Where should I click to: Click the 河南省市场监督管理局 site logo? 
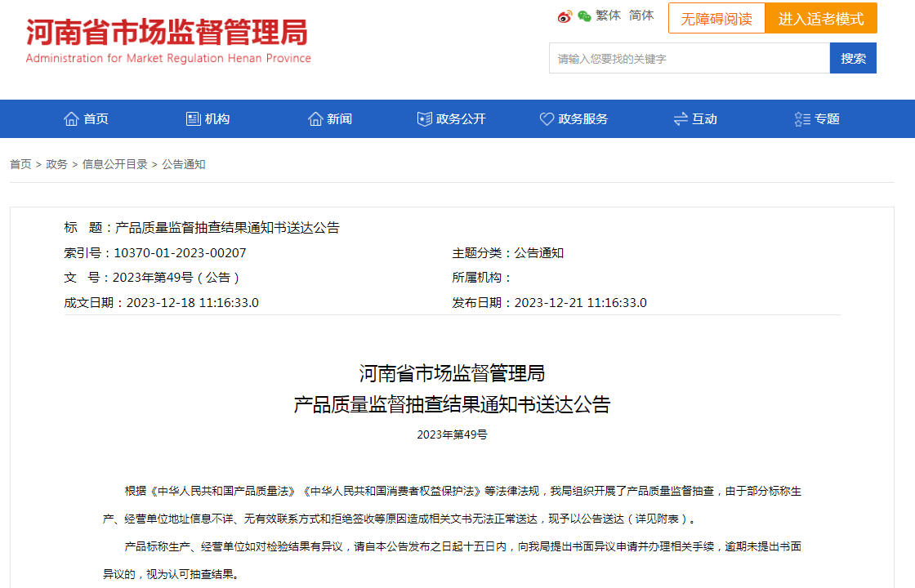(x=168, y=39)
